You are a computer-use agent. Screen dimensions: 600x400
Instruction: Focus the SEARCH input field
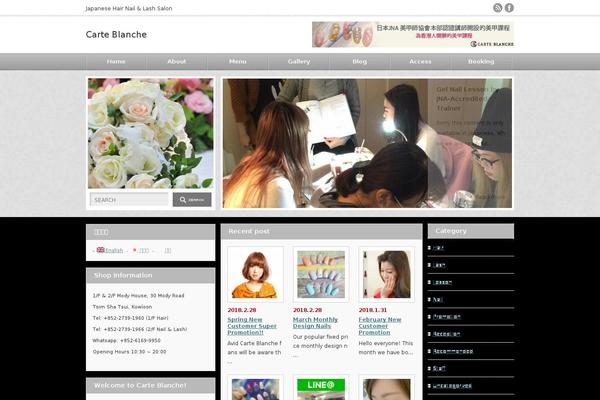pos(129,199)
